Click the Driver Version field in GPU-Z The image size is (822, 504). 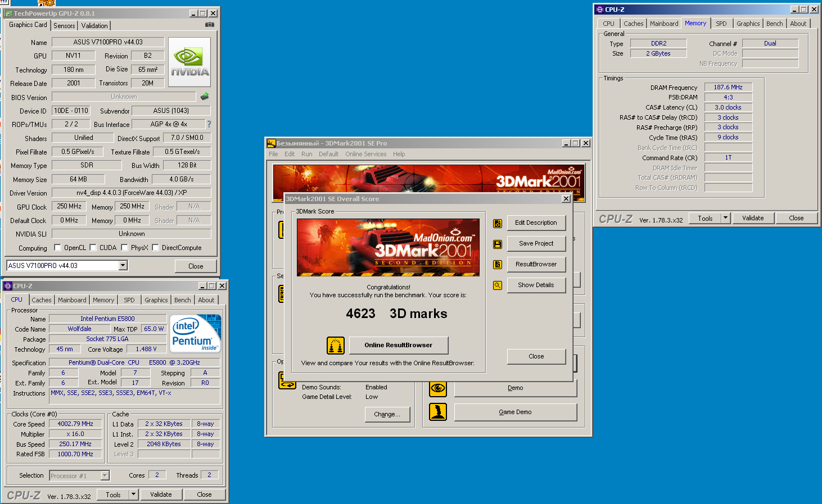132,193
